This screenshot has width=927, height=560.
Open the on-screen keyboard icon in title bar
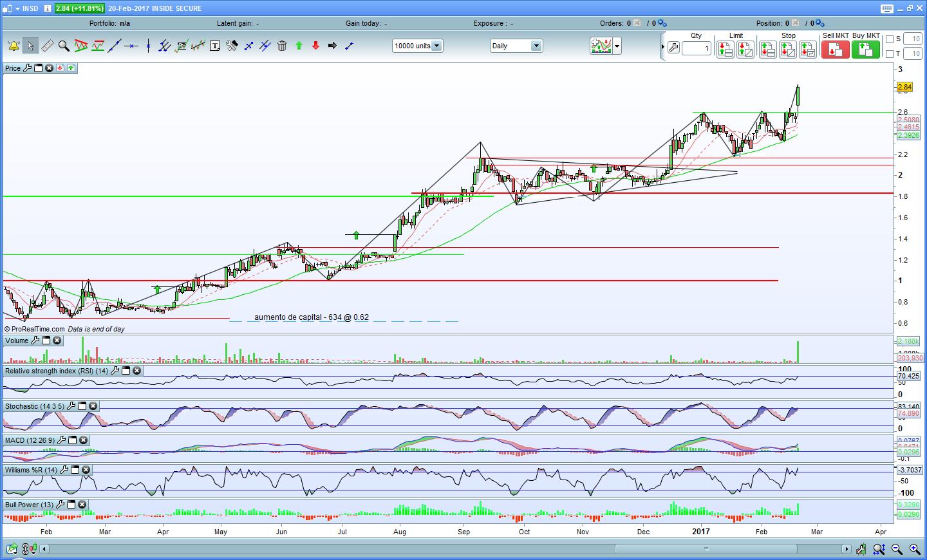[887, 8]
